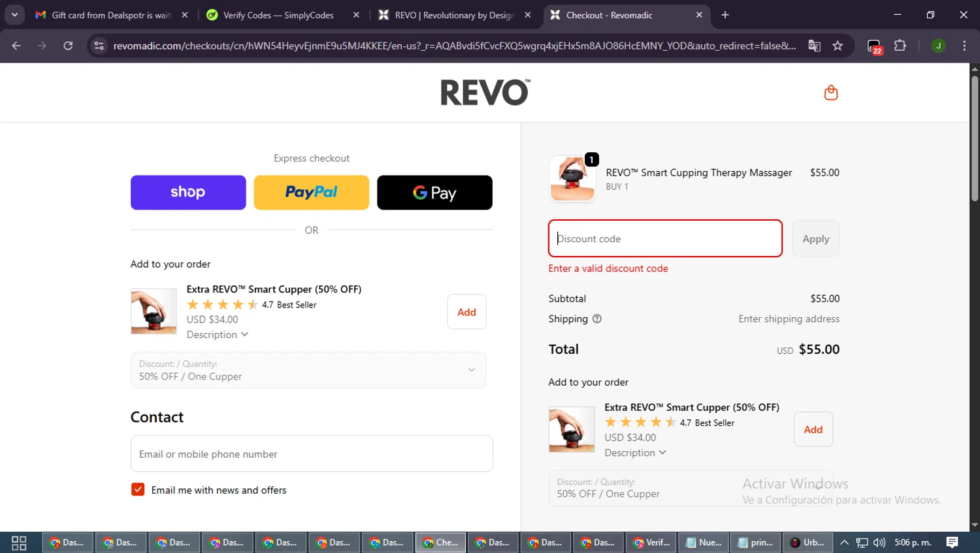This screenshot has height=553, width=980.
Task: Close the Gift card from Dealspotr tab
Action: point(185,15)
